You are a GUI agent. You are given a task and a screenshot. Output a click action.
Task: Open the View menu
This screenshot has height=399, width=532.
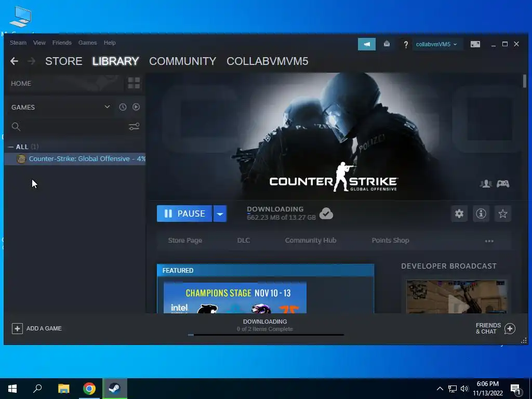coord(39,43)
